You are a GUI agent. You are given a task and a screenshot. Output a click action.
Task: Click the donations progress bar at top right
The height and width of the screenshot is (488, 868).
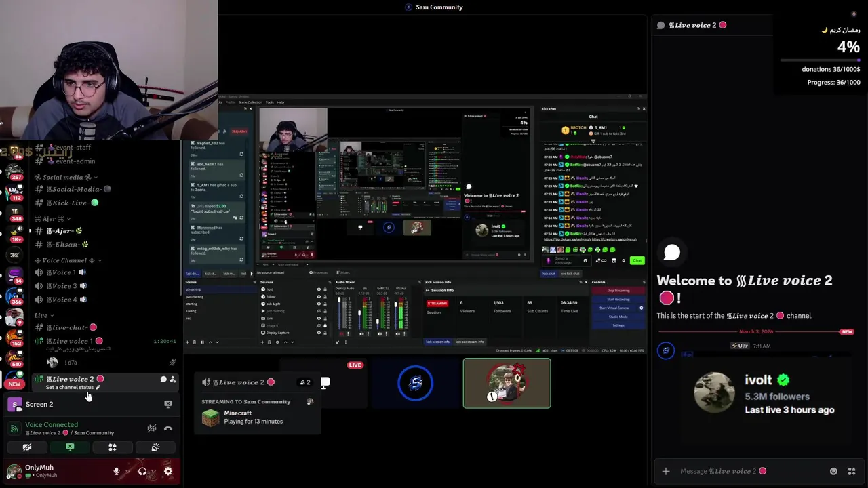[820, 60]
